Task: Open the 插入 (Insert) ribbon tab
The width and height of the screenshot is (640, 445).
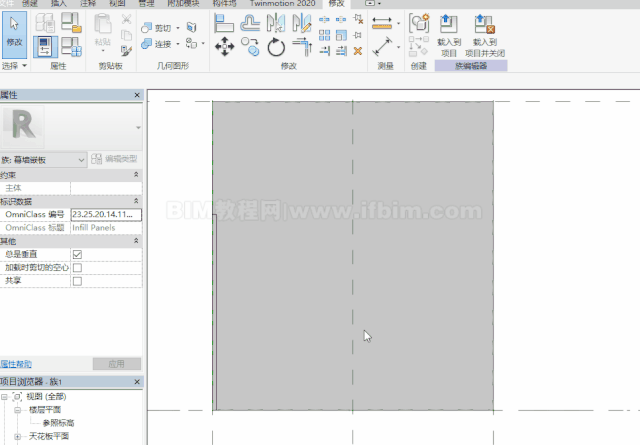Action: point(59,3)
